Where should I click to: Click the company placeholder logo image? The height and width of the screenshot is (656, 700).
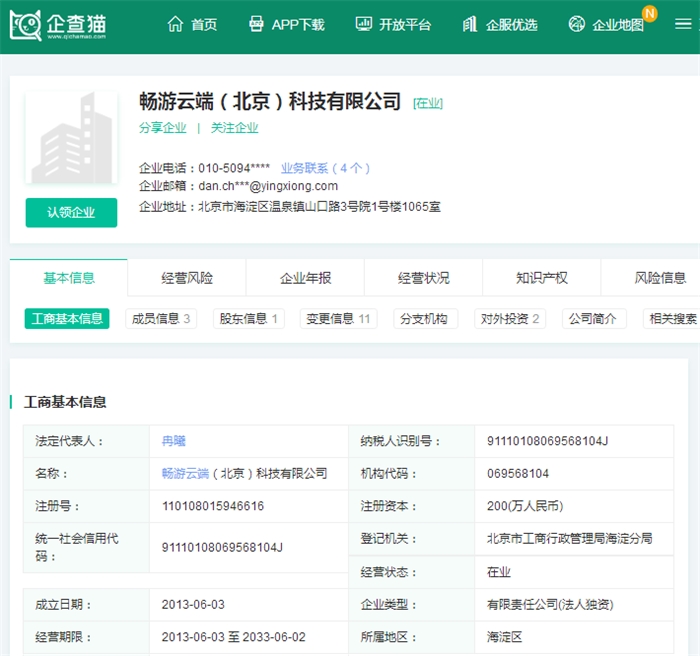coord(71,138)
